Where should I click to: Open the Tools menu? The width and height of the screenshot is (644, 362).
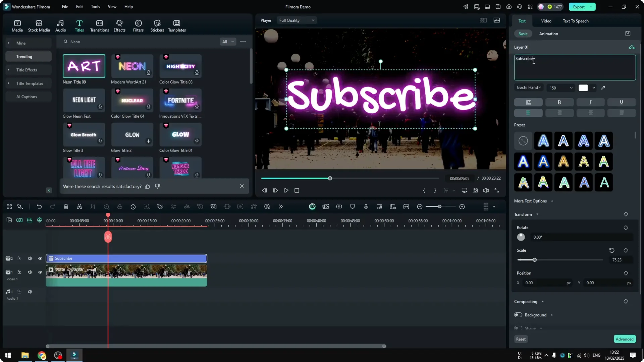(x=95, y=7)
